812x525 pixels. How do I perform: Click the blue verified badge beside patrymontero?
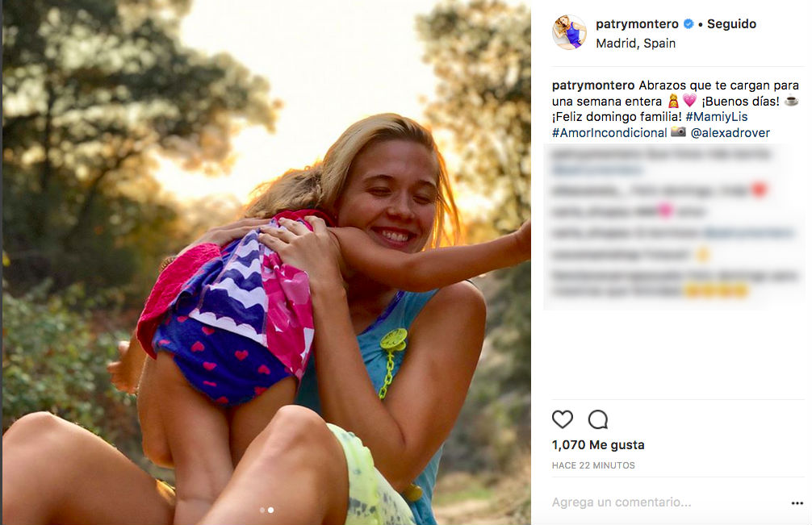[689, 24]
